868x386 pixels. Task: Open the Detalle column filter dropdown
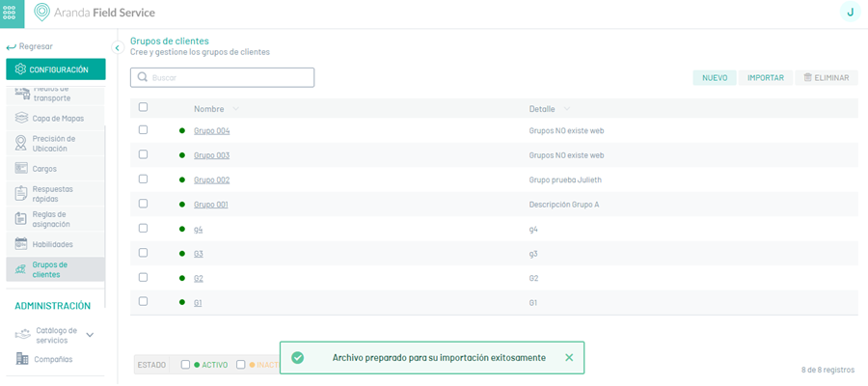tap(567, 109)
